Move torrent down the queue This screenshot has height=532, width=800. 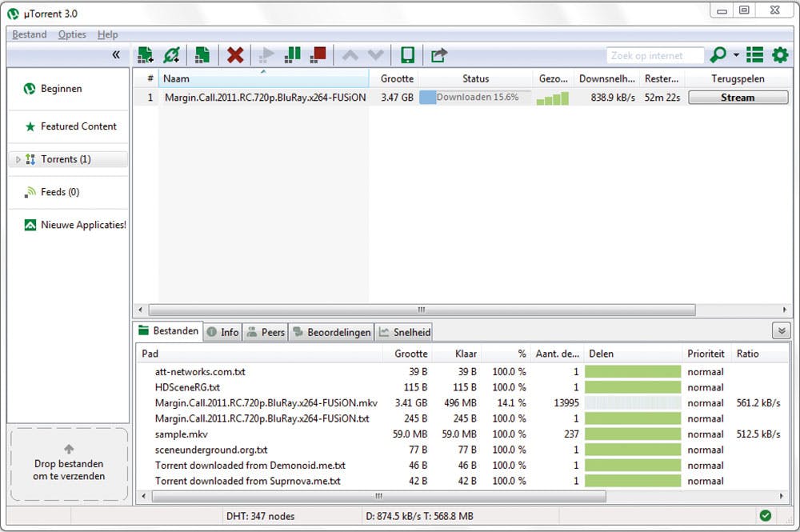[375, 55]
